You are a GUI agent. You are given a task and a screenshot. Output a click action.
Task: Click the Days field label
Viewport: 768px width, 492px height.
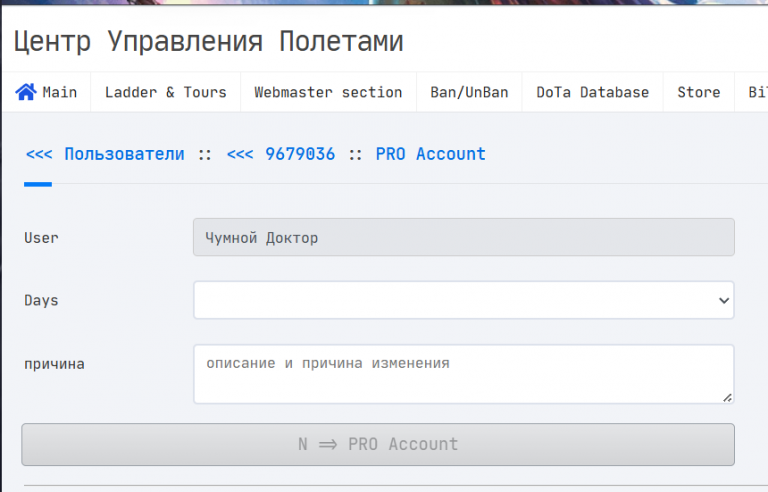tap(41, 300)
